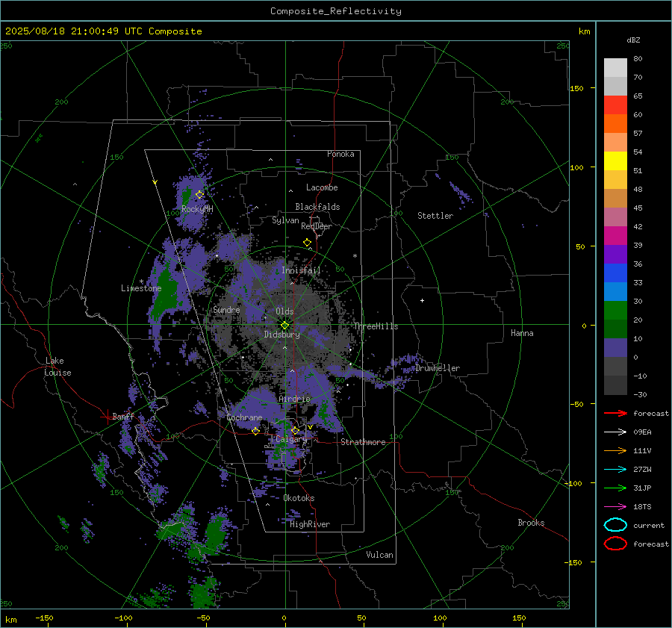672x628 pixels.
Task: Click the 100 value on right km axis
Action: (x=576, y=167)
